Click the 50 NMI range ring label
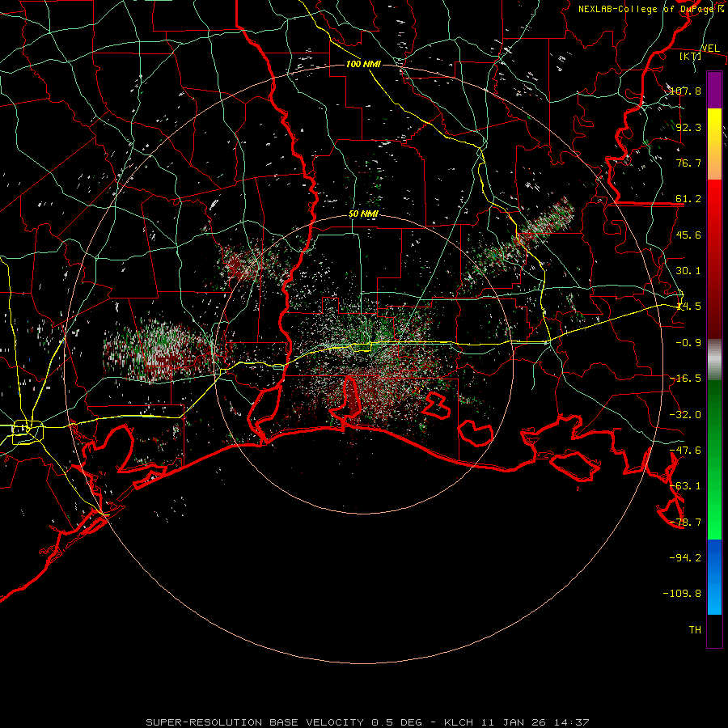 pos(363,214)
